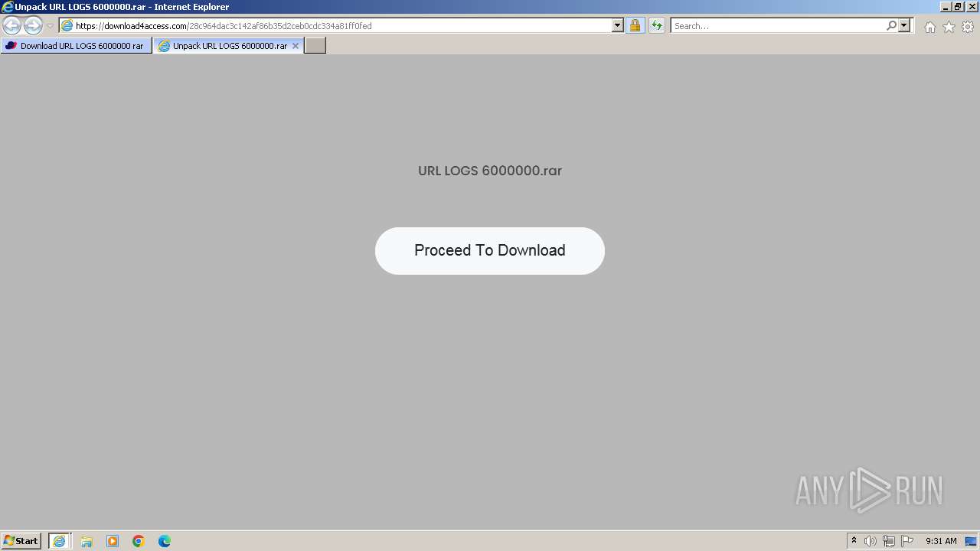
Task: Click the Proceed To Download button
Action: pos(490,251)
